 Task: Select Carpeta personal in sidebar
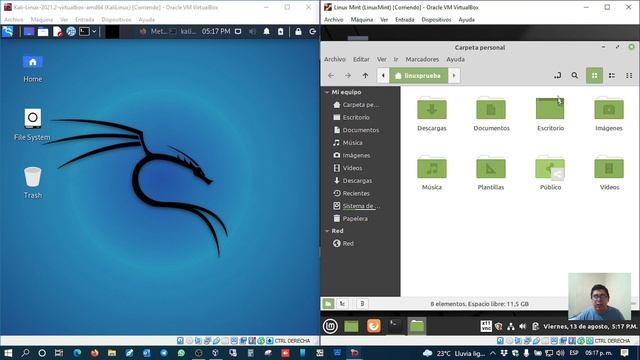tap(356, 105)
